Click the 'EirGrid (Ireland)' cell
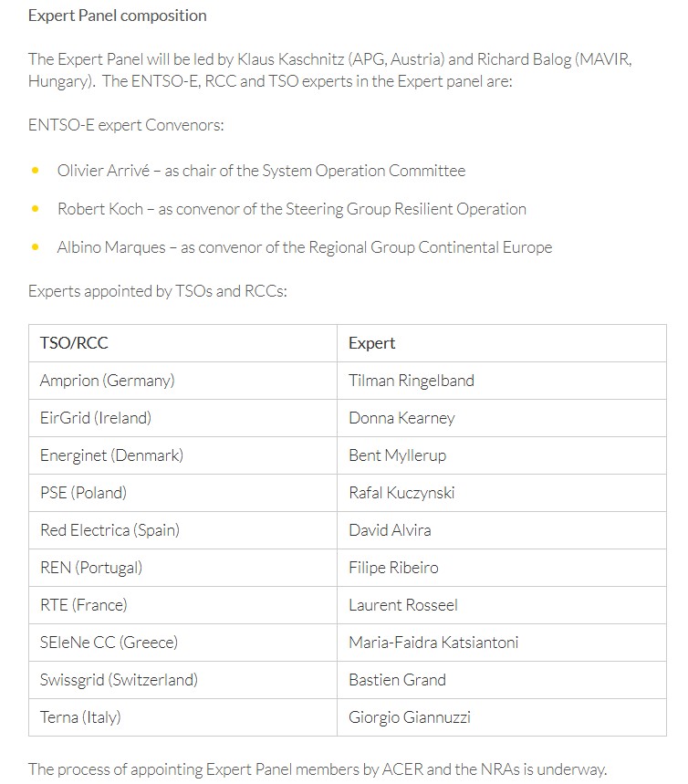The image size is (688, 784). [96, 418]
